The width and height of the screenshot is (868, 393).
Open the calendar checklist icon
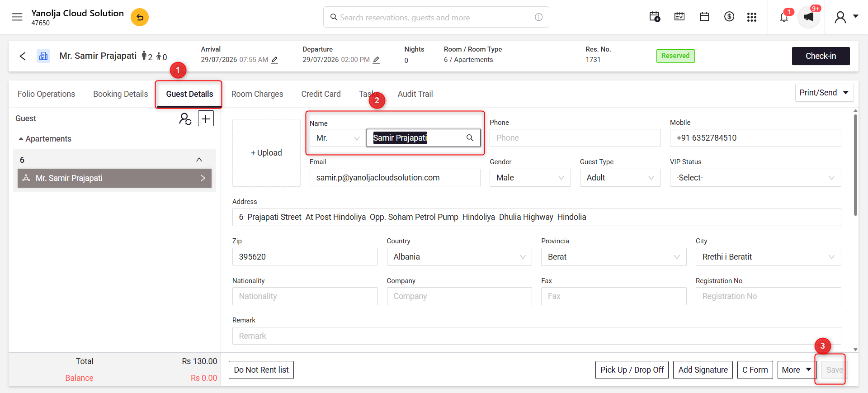[679, 17]
